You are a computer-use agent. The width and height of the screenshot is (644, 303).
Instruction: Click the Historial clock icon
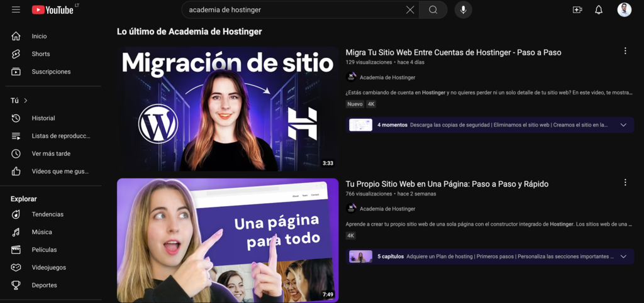click(x=16, y=118)
